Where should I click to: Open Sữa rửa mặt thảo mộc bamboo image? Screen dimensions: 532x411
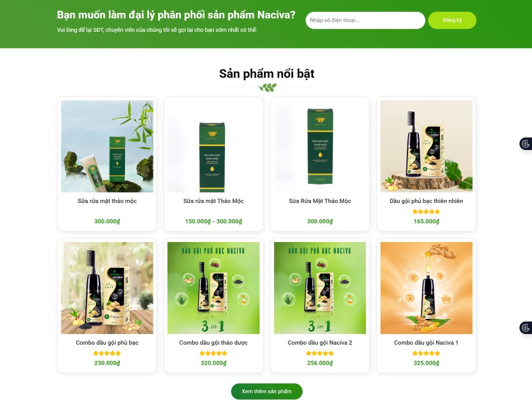coord(107,146)
